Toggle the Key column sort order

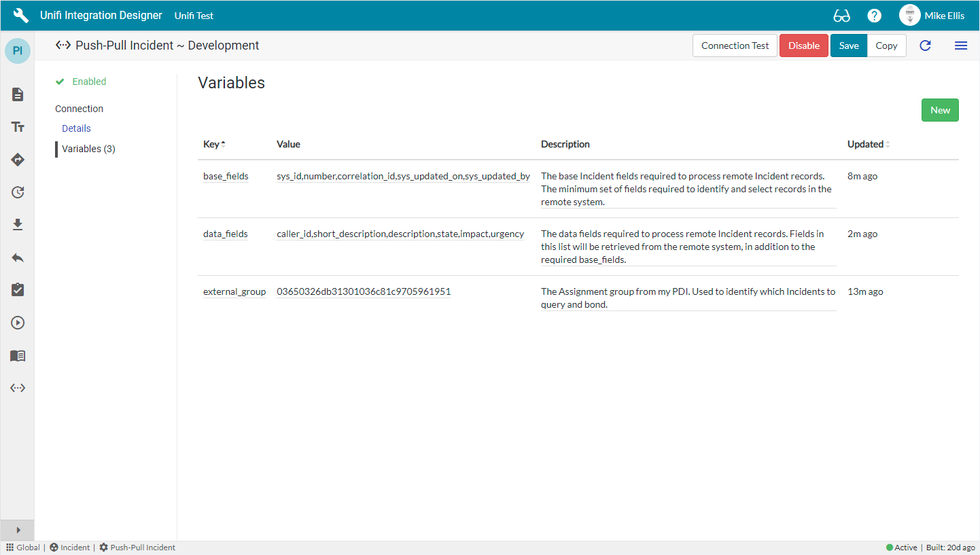click(x=213, y=144)
